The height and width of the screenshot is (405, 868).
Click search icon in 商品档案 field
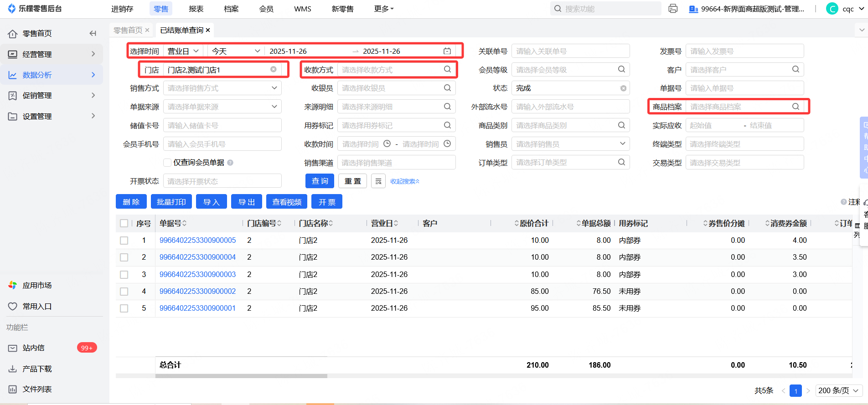[796, 107]
